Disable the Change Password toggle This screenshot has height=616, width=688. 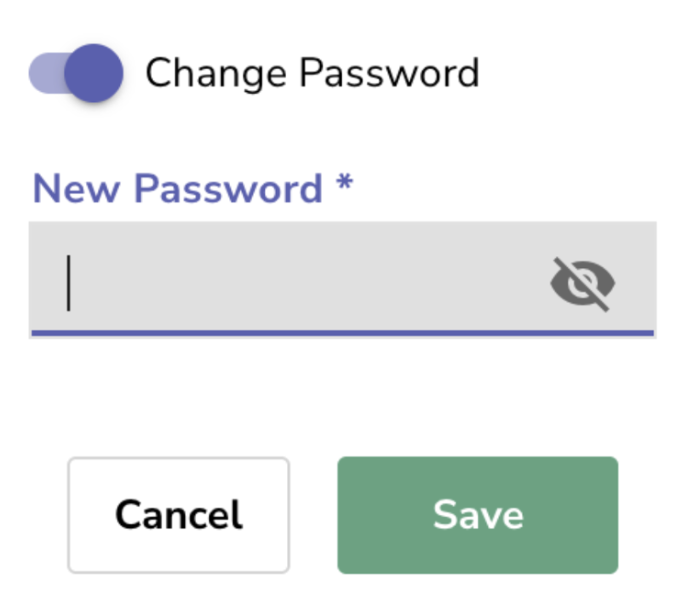tap(78, 73)
